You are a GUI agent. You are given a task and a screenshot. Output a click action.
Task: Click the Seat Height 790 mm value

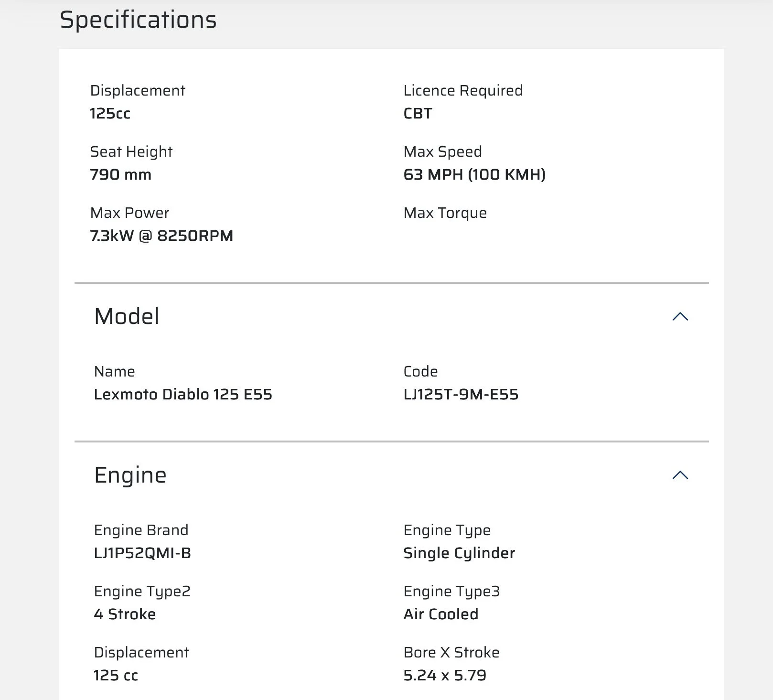point(120,174)
